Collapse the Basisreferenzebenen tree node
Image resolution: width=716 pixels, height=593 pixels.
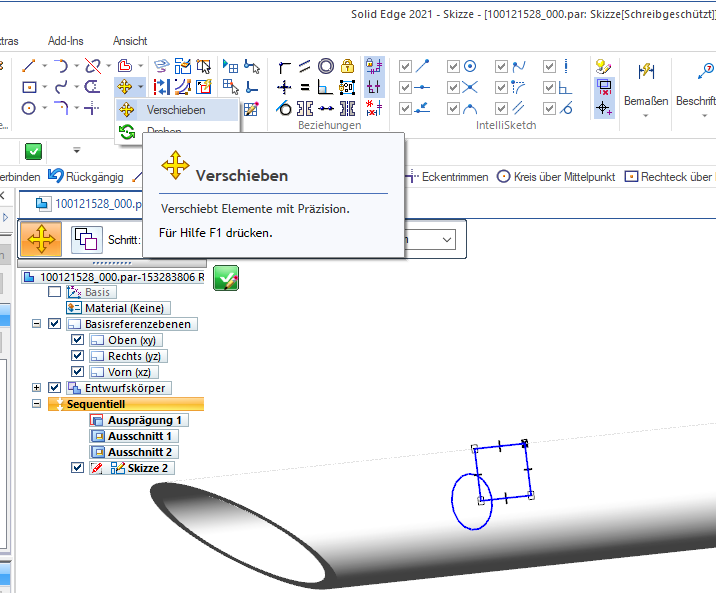click(37, 324)
